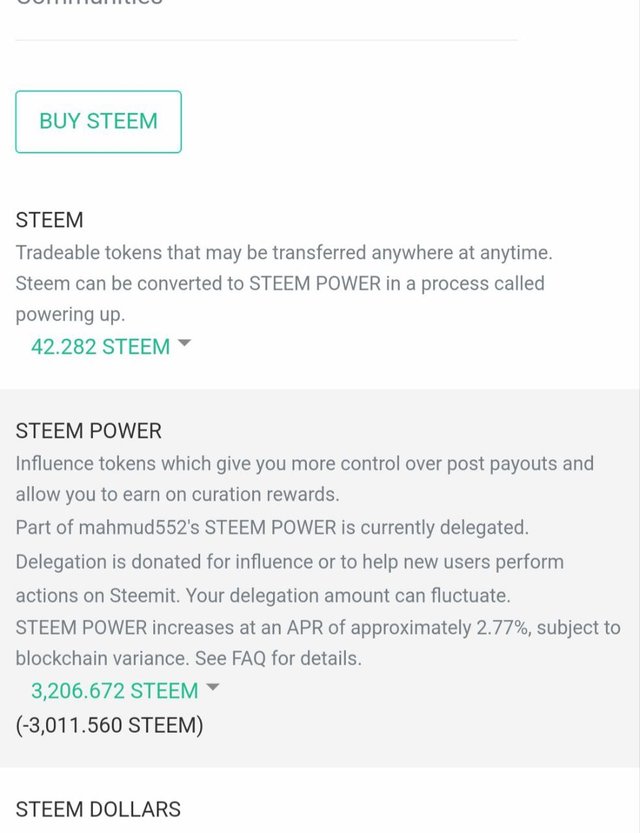640x833 pixels.
Task: Click the STEEM DOLLARS section heading
Action: click(98, 809)
